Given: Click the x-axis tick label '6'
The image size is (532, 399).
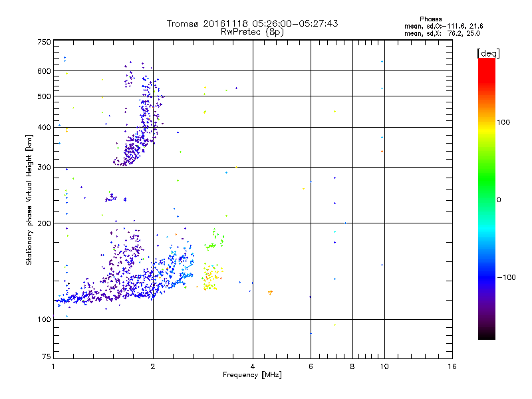Looking at the screenshot, I should (x=311, y=366).
